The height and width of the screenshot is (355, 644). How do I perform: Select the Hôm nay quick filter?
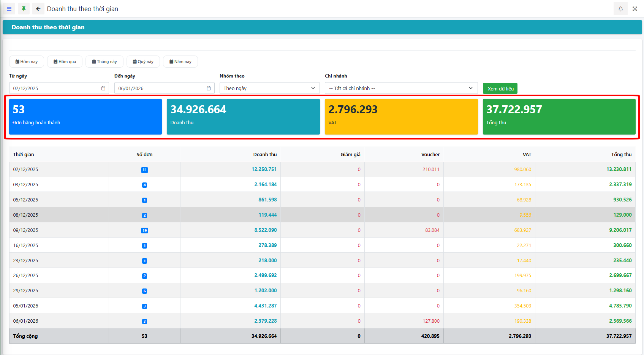click(27, 62)
